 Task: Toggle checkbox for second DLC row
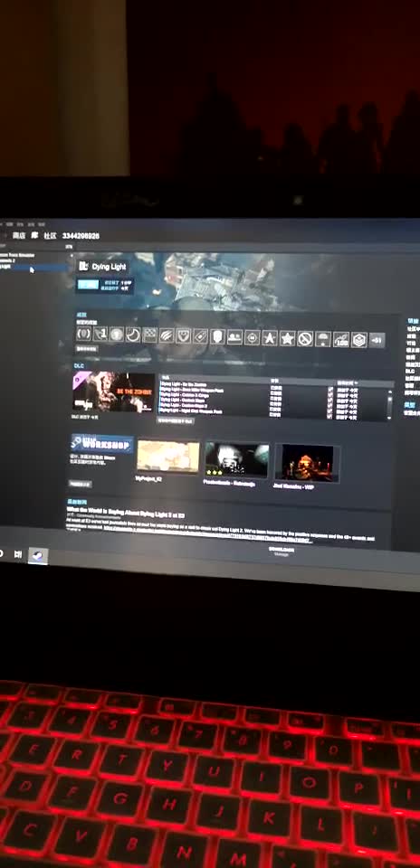pyautogui.click(x=330, y=394)
